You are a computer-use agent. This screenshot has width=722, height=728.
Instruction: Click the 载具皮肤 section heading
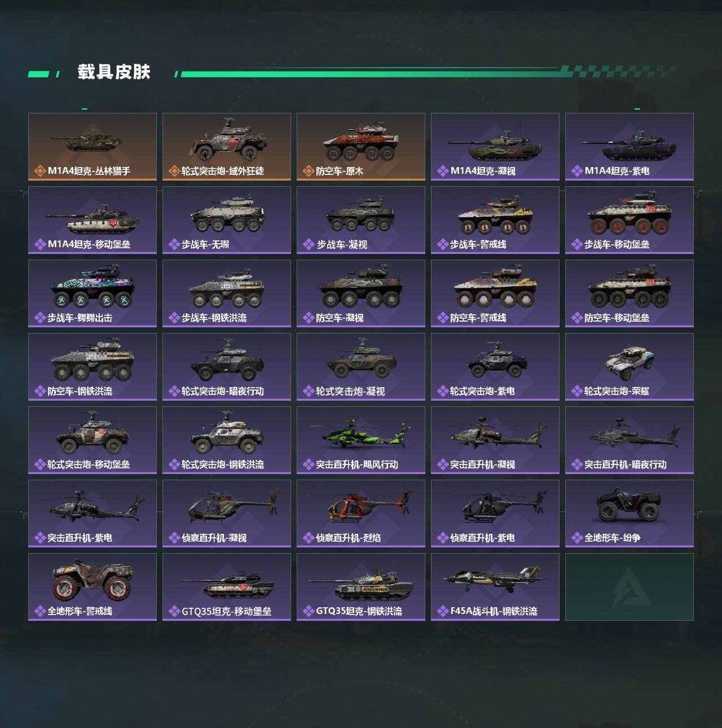[x=114, y=72]
